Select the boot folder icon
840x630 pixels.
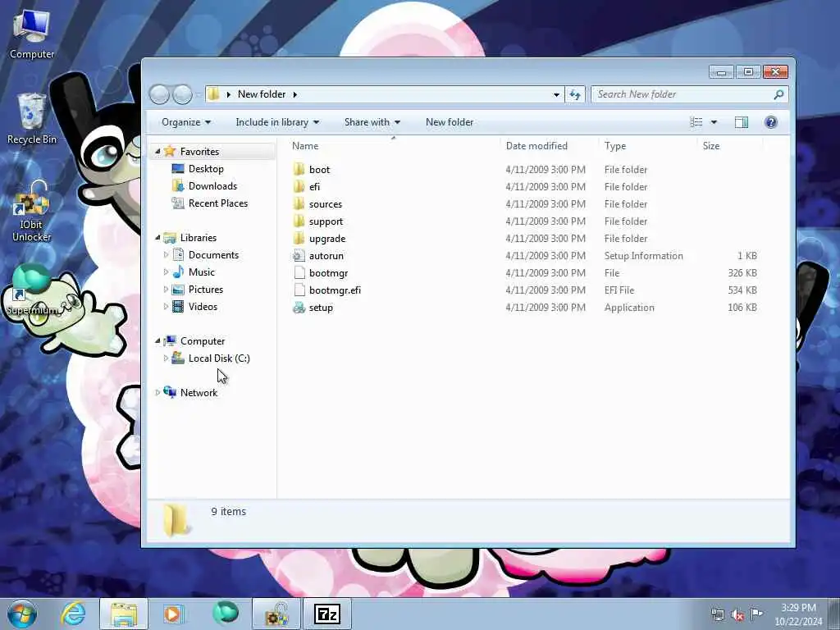tap(299, 169)
